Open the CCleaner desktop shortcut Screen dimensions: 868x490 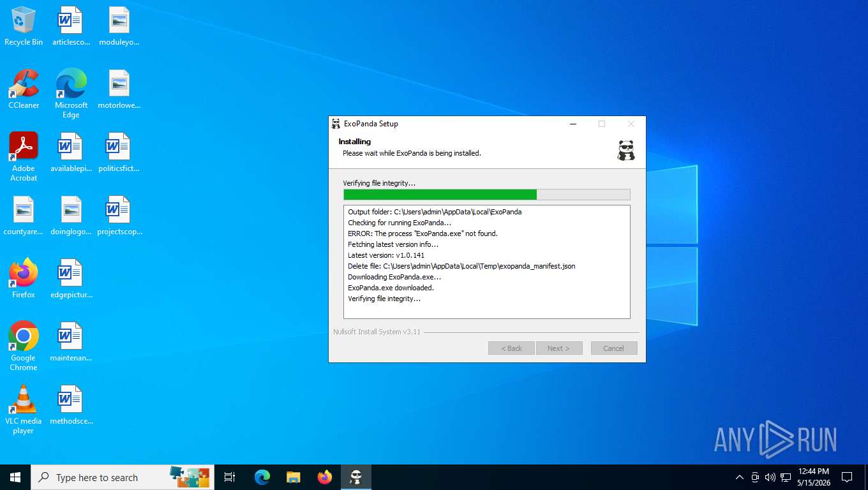coord(24,90)
